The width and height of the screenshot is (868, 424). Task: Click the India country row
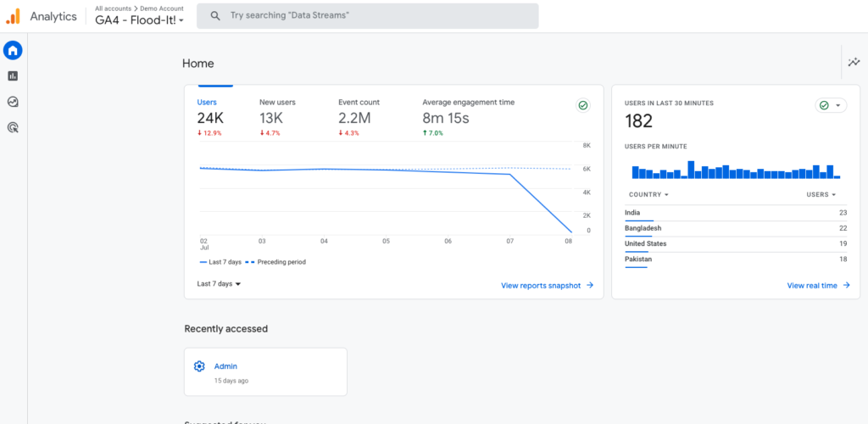pyautogui.click(x=737, y=214)
